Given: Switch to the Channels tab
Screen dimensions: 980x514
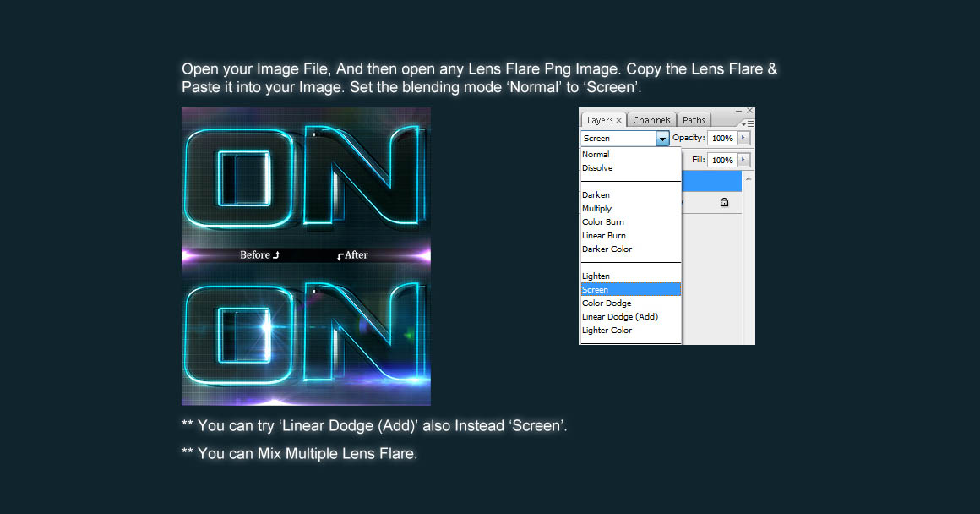Looking at the screenshot, I should pos(651,120).
